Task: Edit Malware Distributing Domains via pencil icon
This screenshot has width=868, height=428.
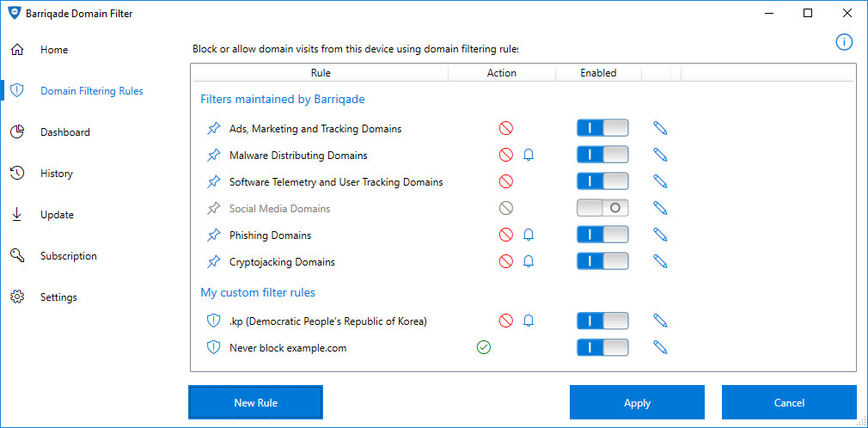Action: 660,155
